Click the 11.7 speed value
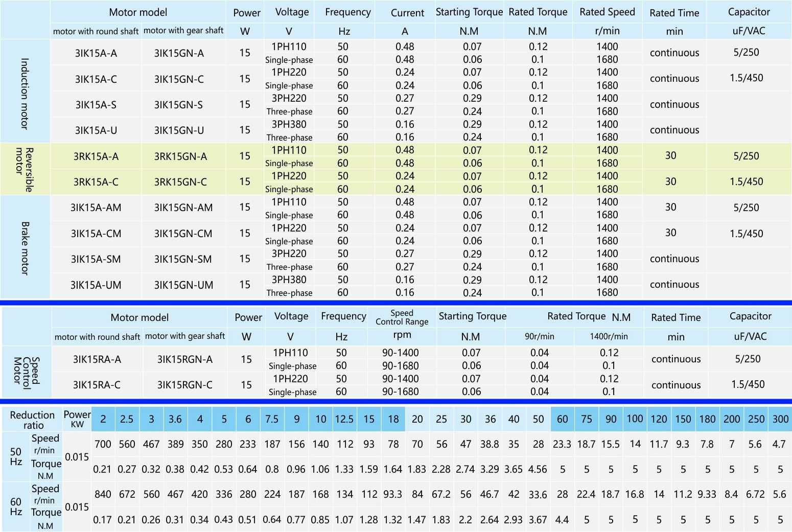Screen dimensions: 792x532 [659, 444]
